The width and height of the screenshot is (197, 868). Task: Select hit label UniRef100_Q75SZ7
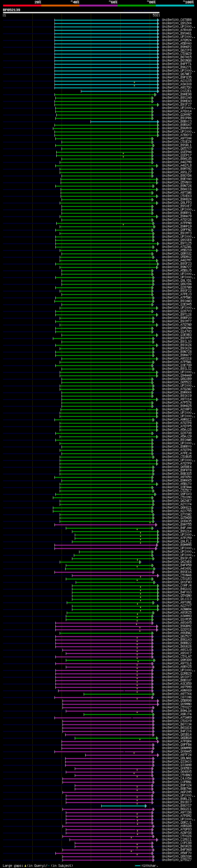pos(177,860)
